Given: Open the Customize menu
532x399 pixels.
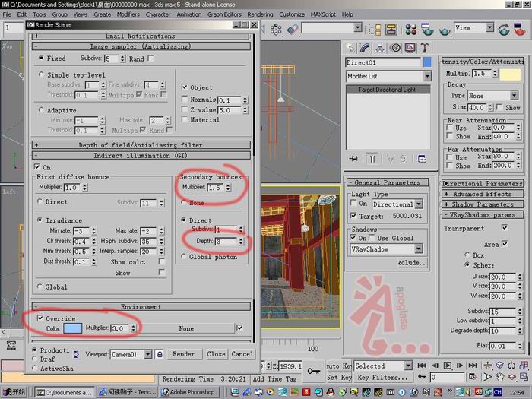Looking at the screenshot, I should pos(292,14).
